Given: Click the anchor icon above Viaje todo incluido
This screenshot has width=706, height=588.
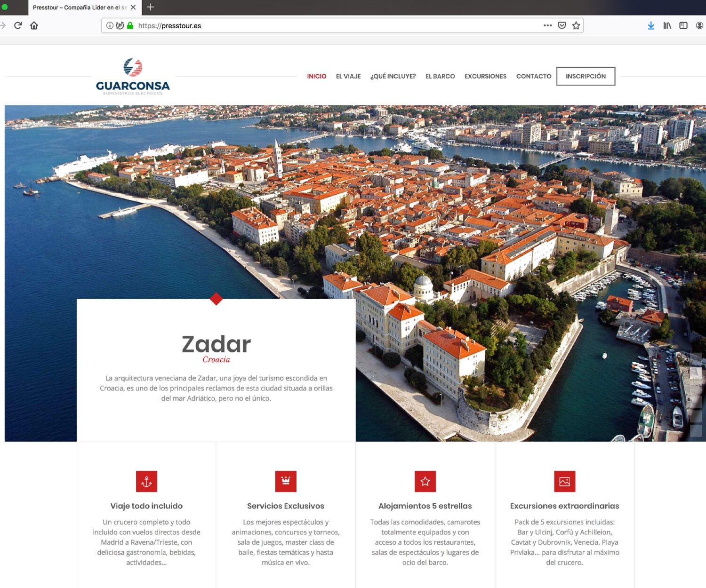Looking at the screenshot, I should (x=146, y=481).
